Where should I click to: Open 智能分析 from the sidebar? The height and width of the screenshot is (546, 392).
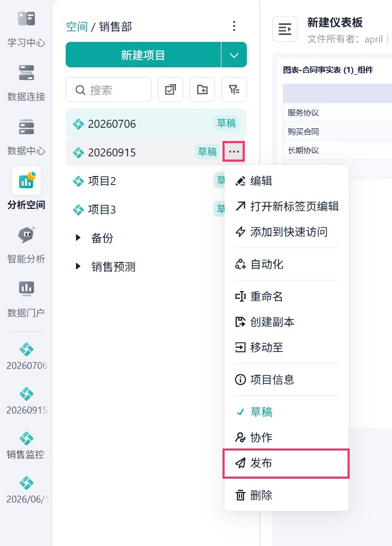coord(26,245)
